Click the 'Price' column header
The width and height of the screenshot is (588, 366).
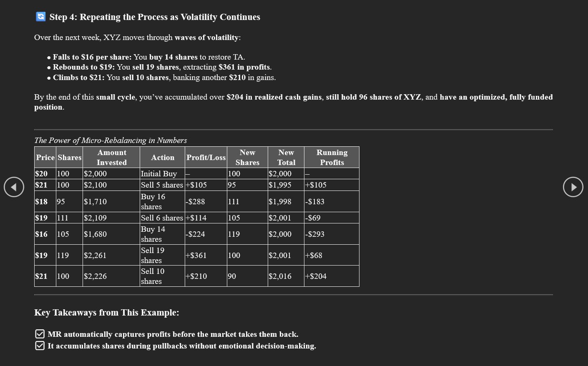pyautogui.click(x=45, y=158)
